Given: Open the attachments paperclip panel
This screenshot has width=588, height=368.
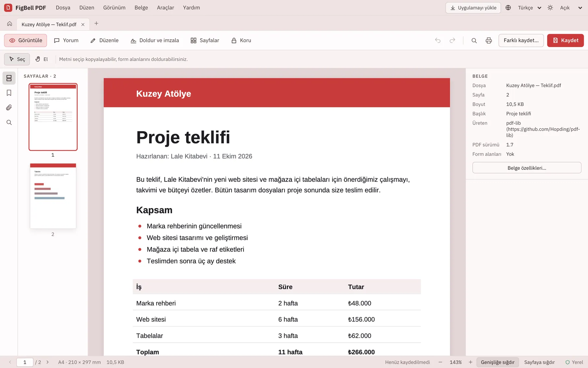Looking at the screenshot, I should point(9,108).
